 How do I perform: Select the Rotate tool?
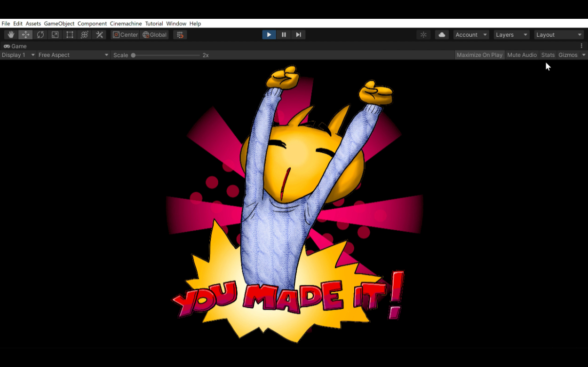point(40,35)
